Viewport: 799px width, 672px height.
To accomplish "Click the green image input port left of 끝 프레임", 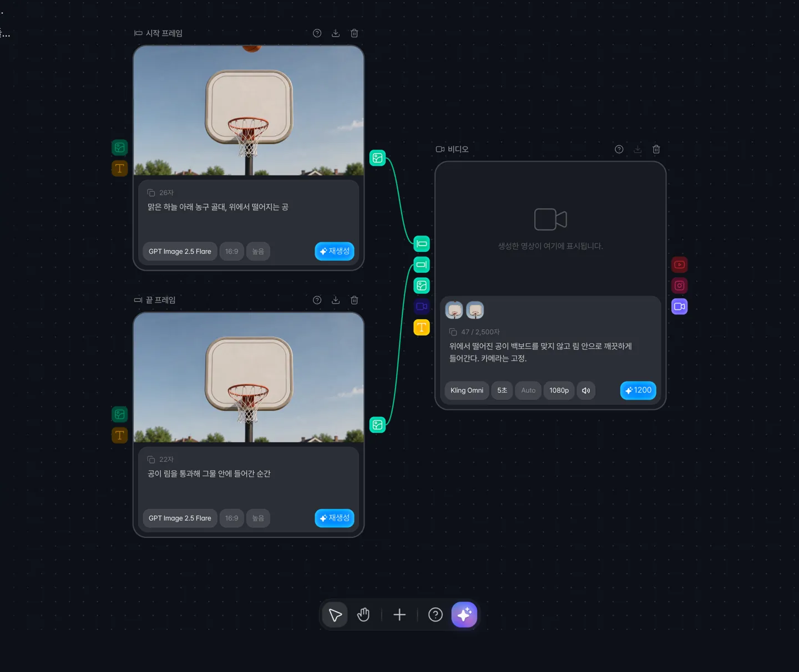I will (120, 414).
